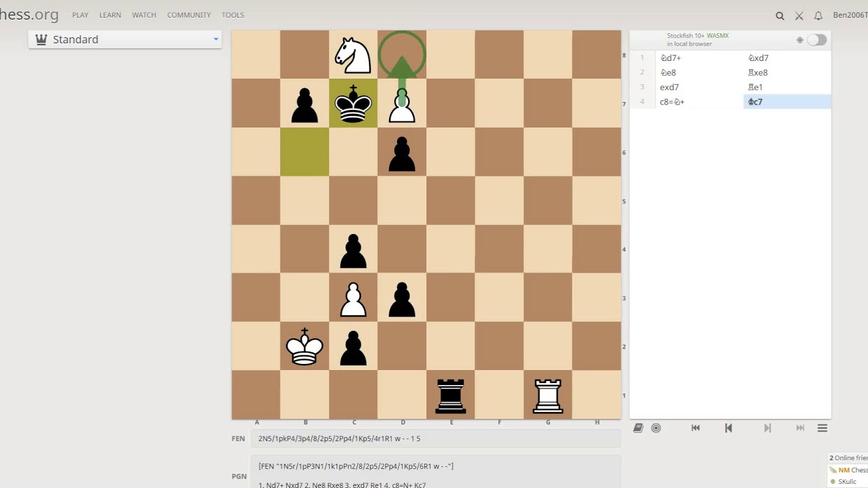
Task: Open the online friends list
Action: point(848,458)
